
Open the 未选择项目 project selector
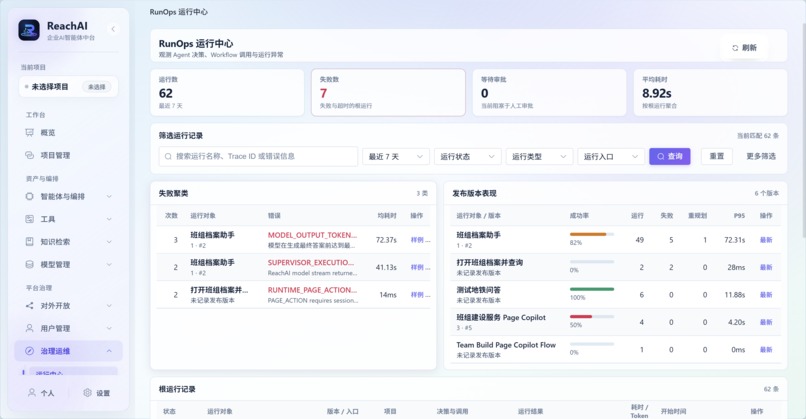coord(68,87)
